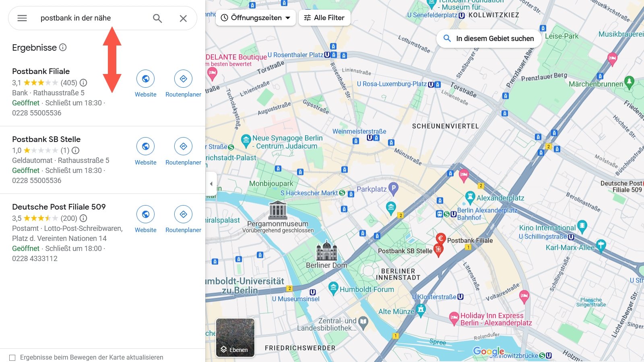Screen dimensions: 644x362
Task: Show info about Ergebnisse results
Action: click(63, 47)
